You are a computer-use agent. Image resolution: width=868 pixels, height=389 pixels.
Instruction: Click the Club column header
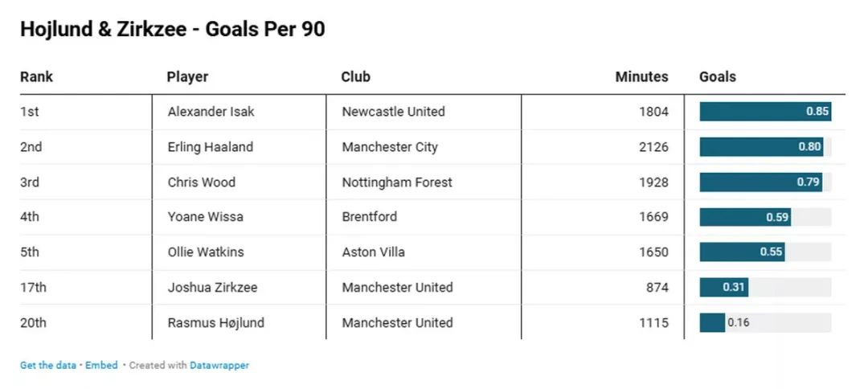click(x=355, y=77)
